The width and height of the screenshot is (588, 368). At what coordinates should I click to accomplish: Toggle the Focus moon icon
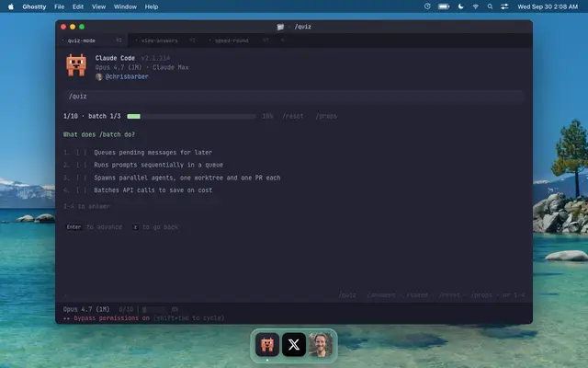point(461,6)
